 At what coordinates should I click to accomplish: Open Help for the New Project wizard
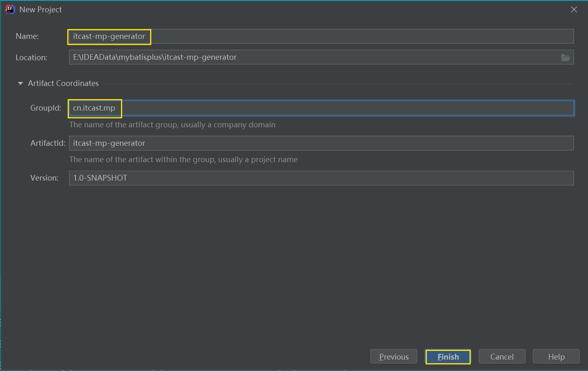(x=556, y=357)
